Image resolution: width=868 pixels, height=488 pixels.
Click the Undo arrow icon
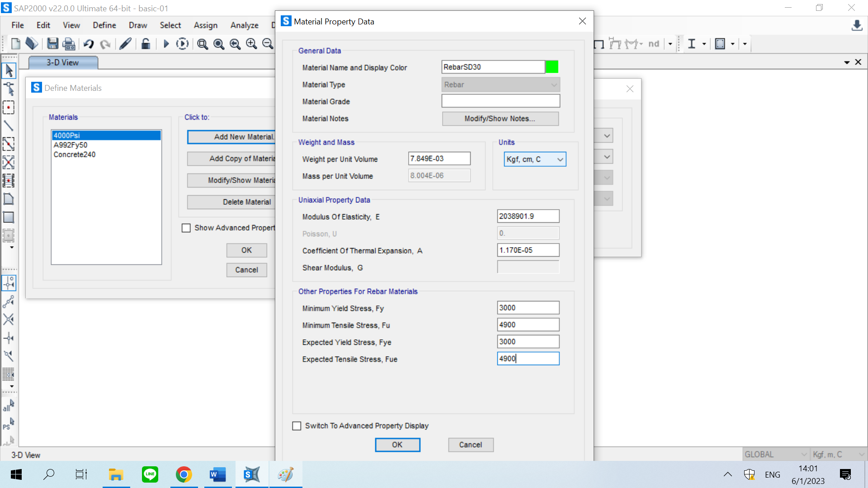point(89,44)
